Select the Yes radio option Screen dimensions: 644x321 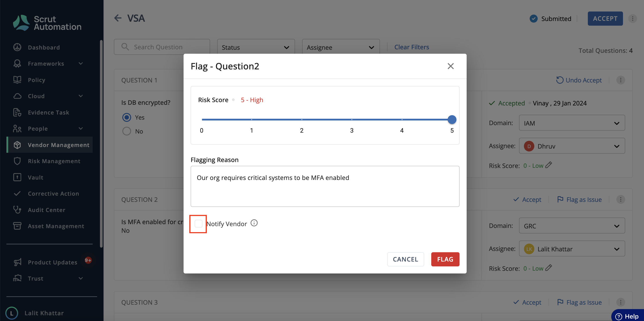[127, 117]
